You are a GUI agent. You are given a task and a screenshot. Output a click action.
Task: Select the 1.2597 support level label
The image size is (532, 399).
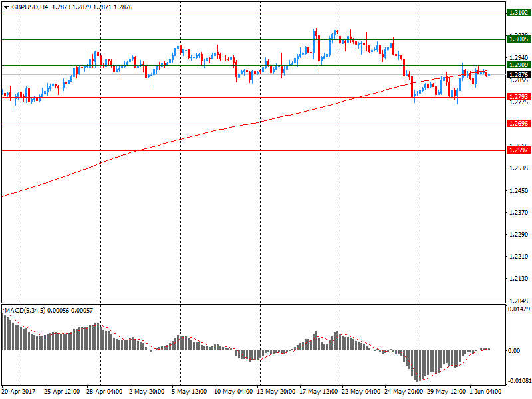pos(519,150)
